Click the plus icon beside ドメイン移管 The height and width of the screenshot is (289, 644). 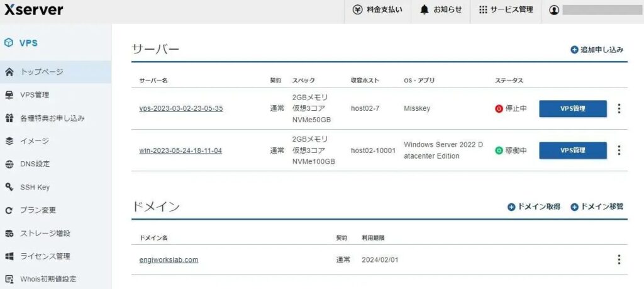click(x=575, y=207)
